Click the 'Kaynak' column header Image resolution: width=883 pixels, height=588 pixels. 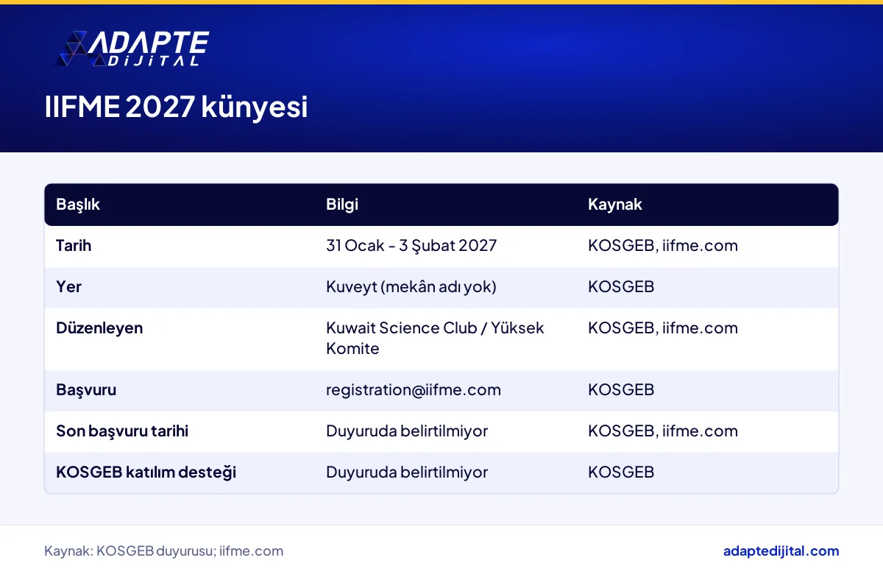615,205
